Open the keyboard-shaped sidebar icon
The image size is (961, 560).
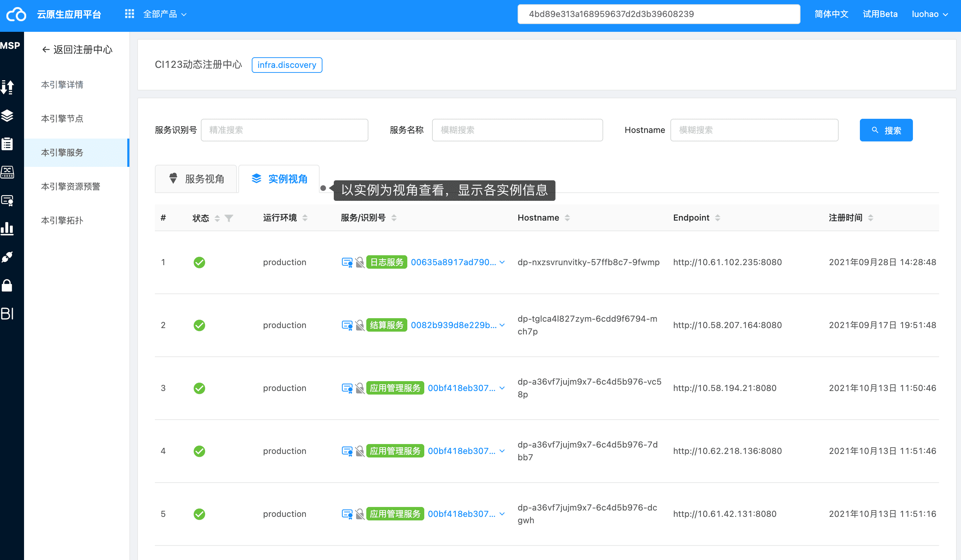tap(7, 172)
